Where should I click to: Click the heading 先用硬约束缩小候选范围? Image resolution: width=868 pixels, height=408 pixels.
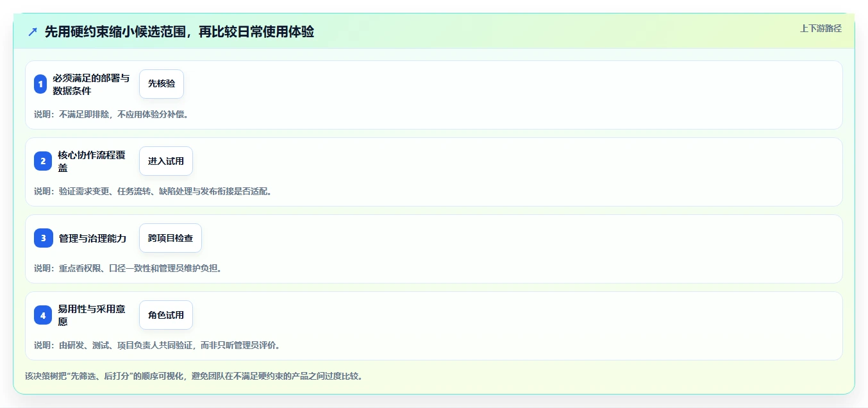pyautogui.click(x=179, y=31)
